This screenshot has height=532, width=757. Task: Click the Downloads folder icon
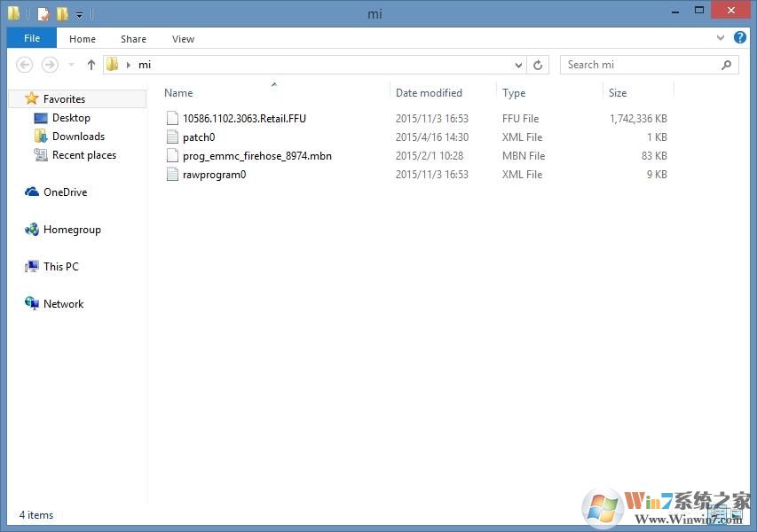[41, 136]
